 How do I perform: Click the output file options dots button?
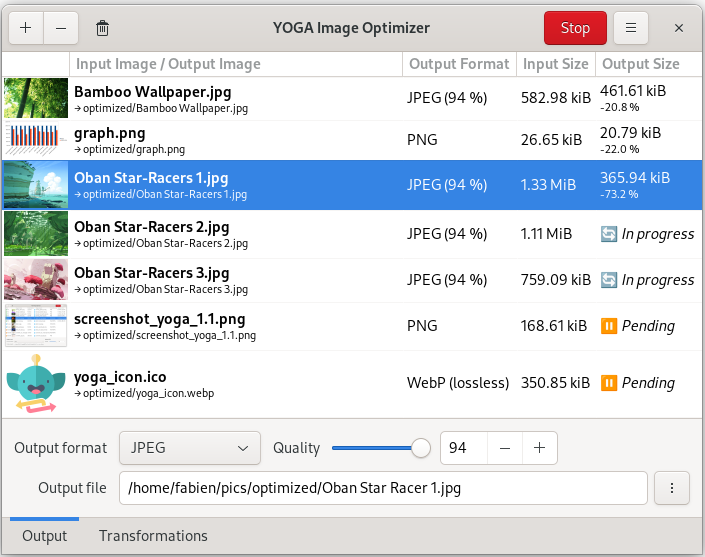(672, 488)
